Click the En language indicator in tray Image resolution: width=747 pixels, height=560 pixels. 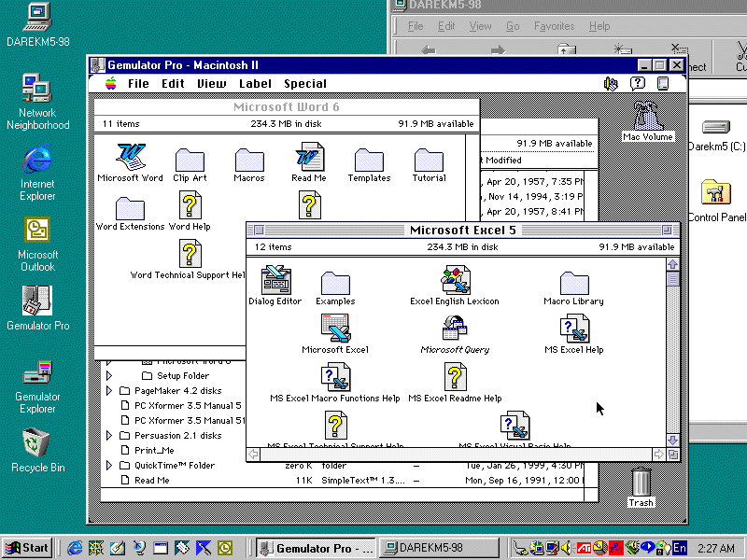tap(680, 548)
